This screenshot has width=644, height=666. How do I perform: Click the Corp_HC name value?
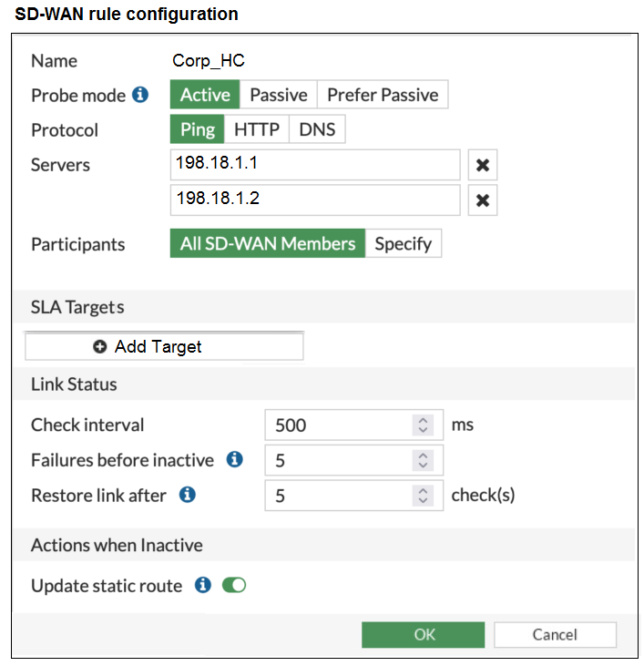pos(209,61)
